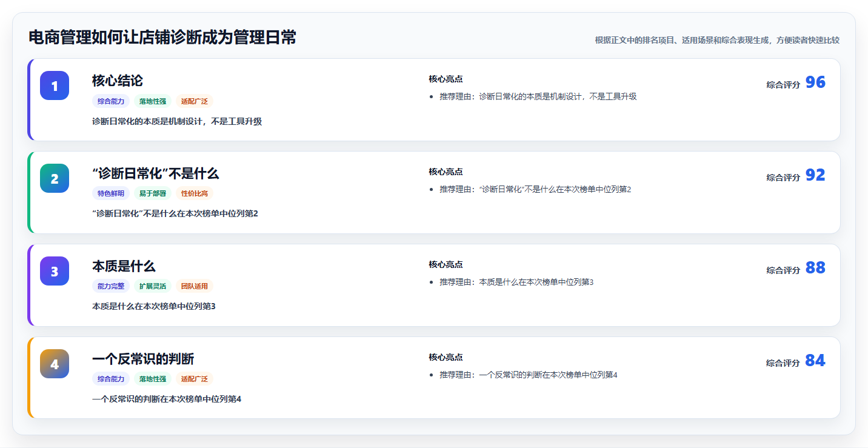Click the score value 96

click(815, 82)
